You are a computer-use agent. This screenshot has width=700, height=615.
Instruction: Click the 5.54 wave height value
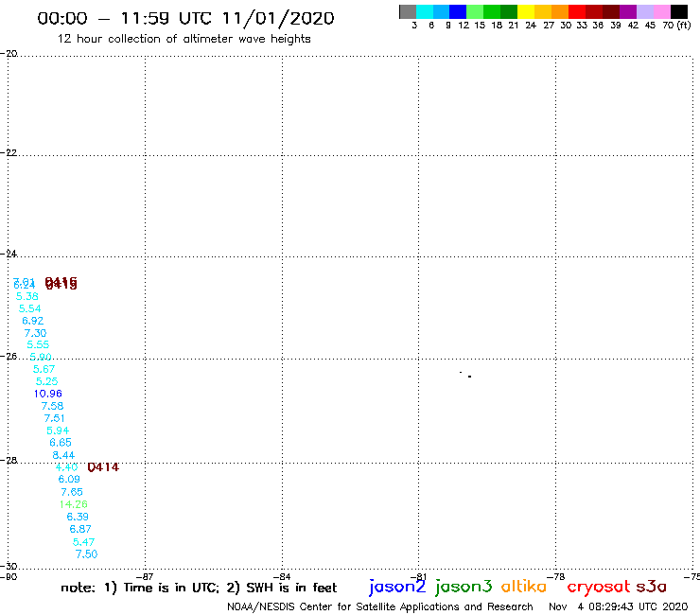pos(29,308)
